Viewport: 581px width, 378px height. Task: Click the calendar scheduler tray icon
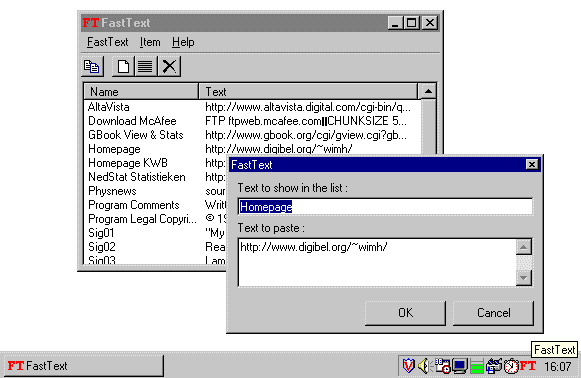coord(442,366)
